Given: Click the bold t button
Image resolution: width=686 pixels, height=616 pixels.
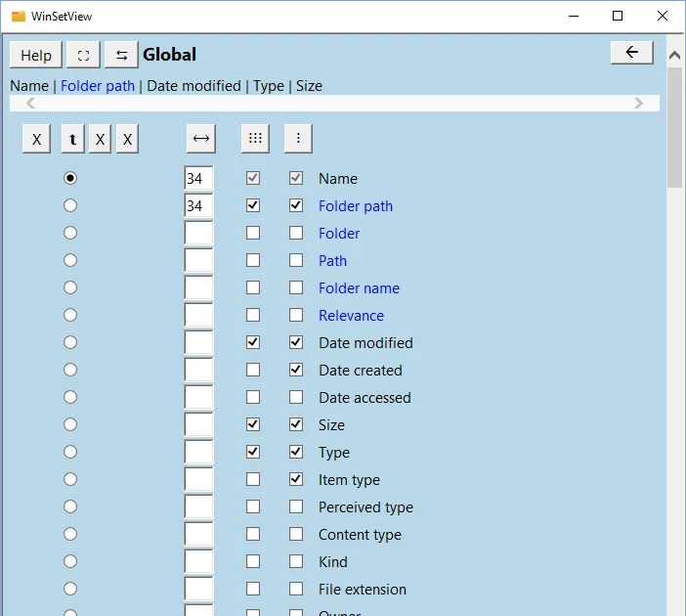Looking at the screenshot, I should pyautogui.click(x=72, y=139).
